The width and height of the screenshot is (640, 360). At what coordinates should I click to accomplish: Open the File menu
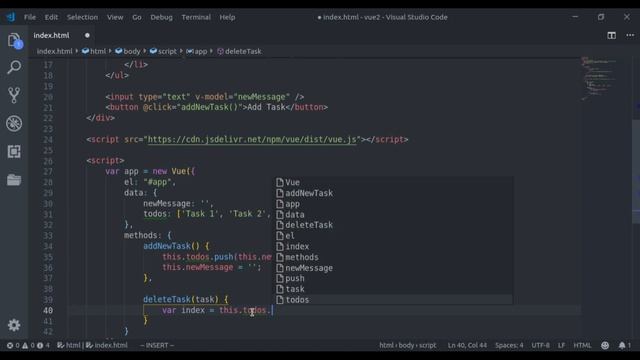click(30, 17)
